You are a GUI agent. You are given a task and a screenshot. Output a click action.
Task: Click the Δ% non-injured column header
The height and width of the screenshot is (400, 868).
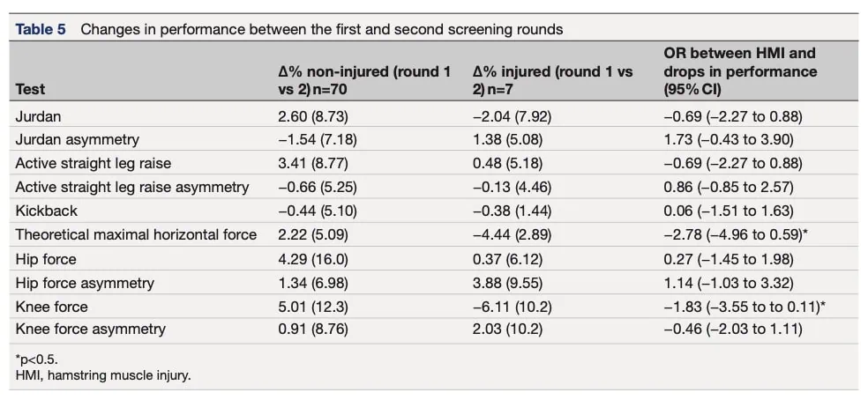[365, 80]
